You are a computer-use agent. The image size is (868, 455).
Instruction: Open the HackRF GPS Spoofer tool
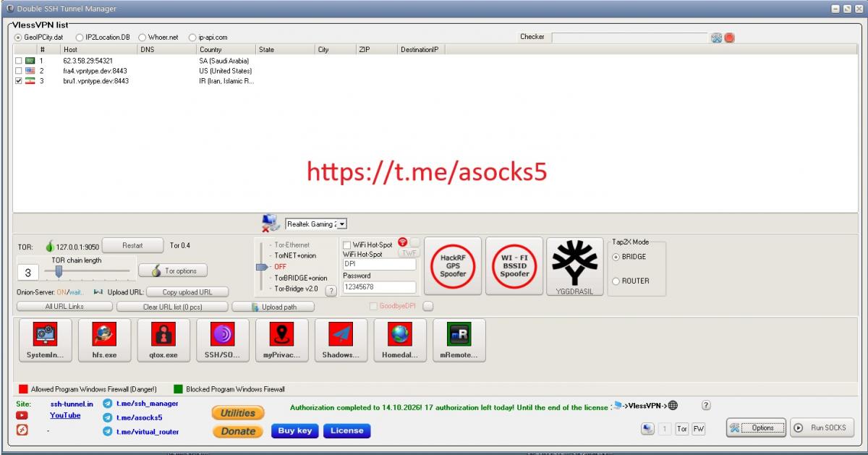coord(453,265)
